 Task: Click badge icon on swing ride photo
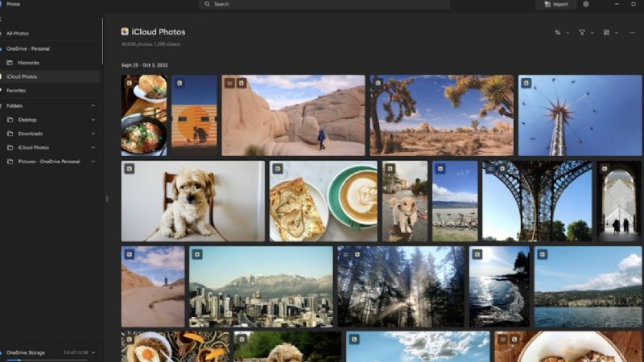pos(526,83)
